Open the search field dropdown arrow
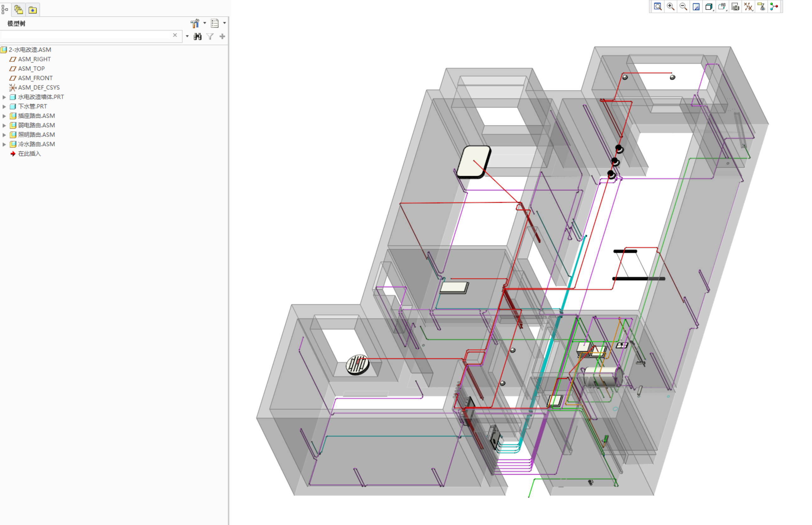 click(187, 36)
